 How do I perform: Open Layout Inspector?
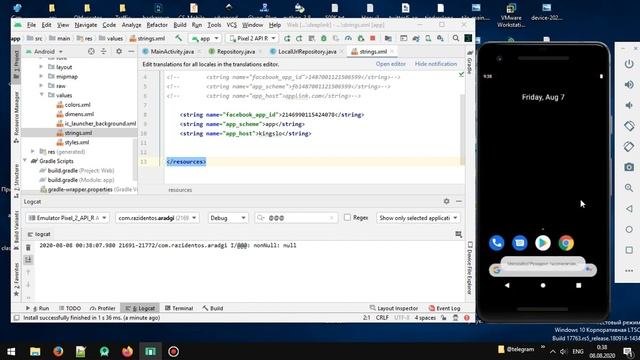click(x=393, y=308)
